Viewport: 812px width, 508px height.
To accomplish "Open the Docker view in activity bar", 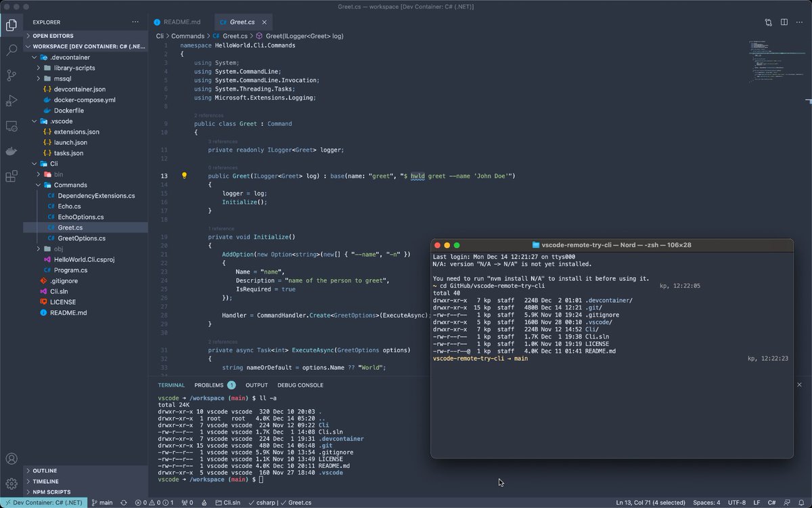I will coord(12,151).
